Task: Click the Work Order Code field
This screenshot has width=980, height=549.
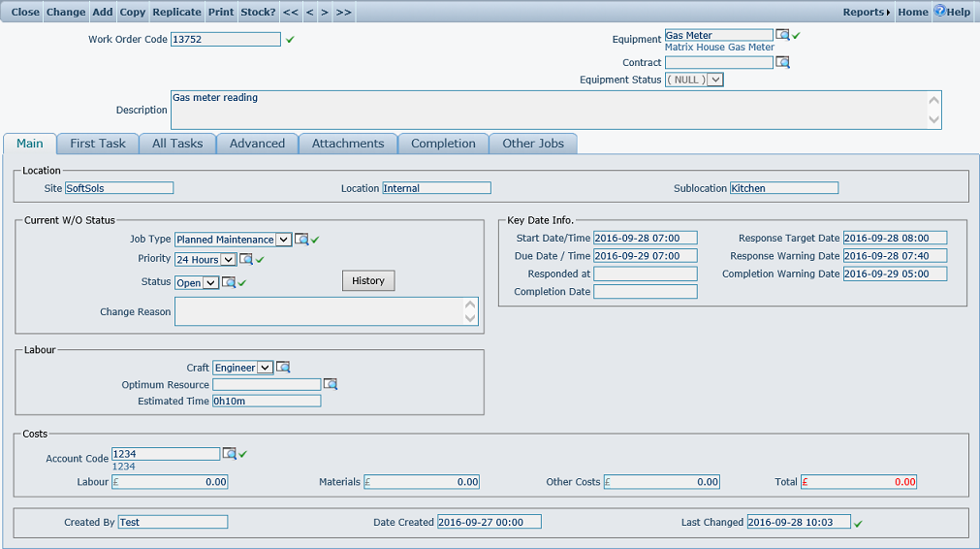Action: pyautogui.click(x=225, y=40)
